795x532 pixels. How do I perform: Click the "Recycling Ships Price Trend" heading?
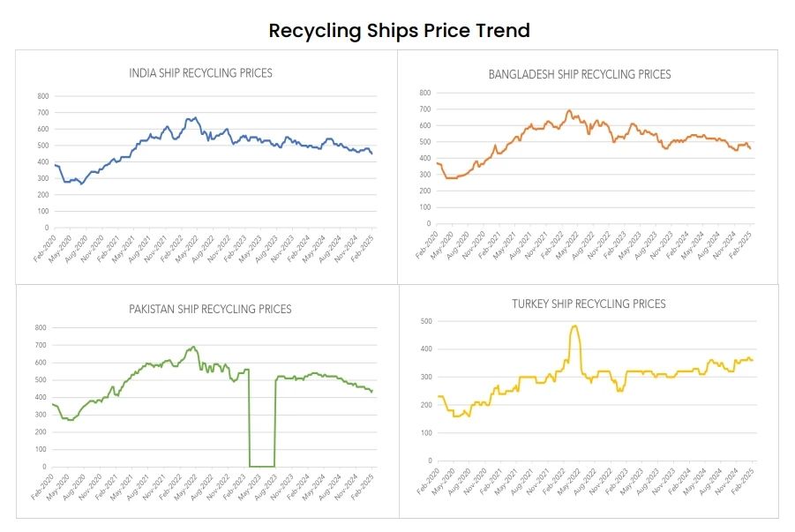[399, 31]
